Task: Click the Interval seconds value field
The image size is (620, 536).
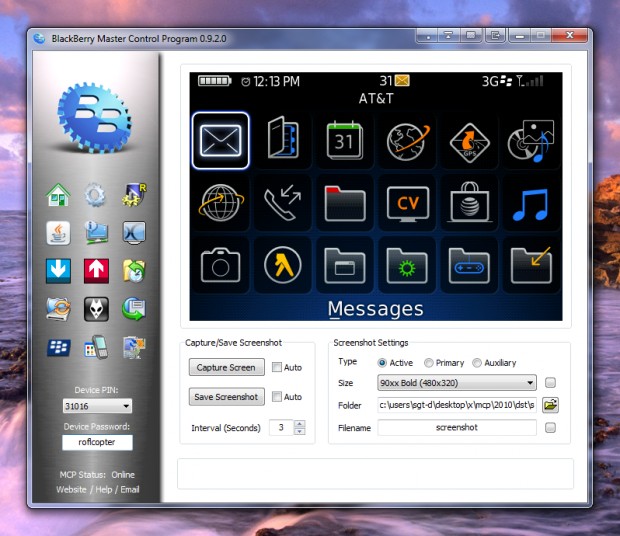Action: point(281,427)
